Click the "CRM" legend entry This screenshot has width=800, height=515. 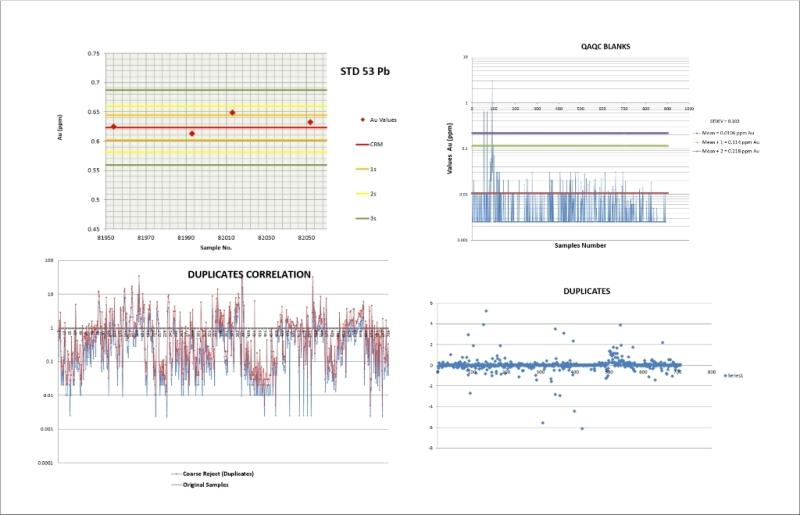pos(369,144)
